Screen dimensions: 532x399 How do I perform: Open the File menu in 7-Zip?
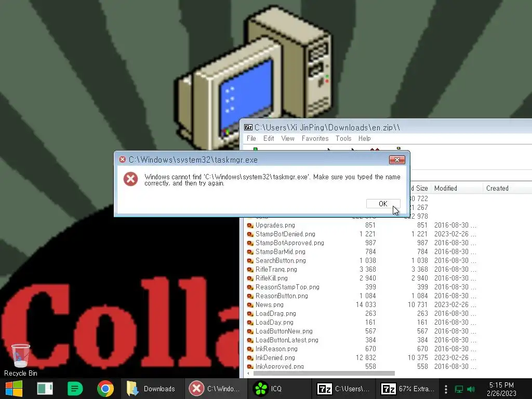point(251,138)
